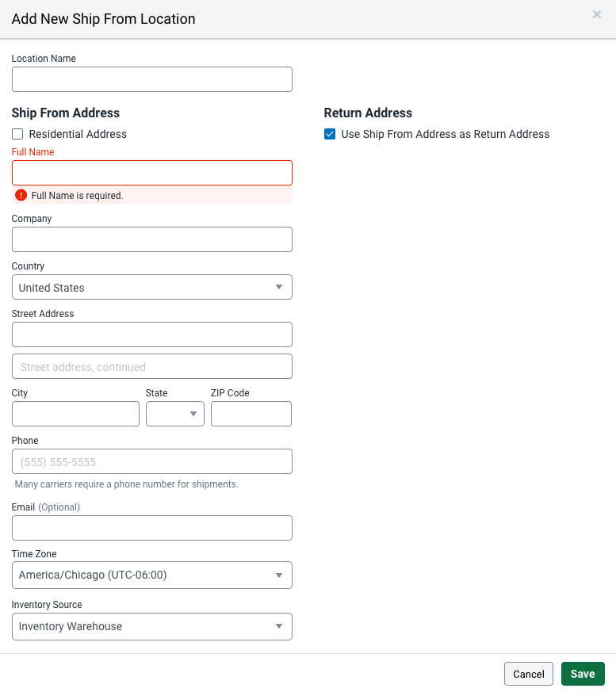The height and width of the screenshot is (692, 616).
Task: Click the Inventory Source label
Action: point(47,605)
